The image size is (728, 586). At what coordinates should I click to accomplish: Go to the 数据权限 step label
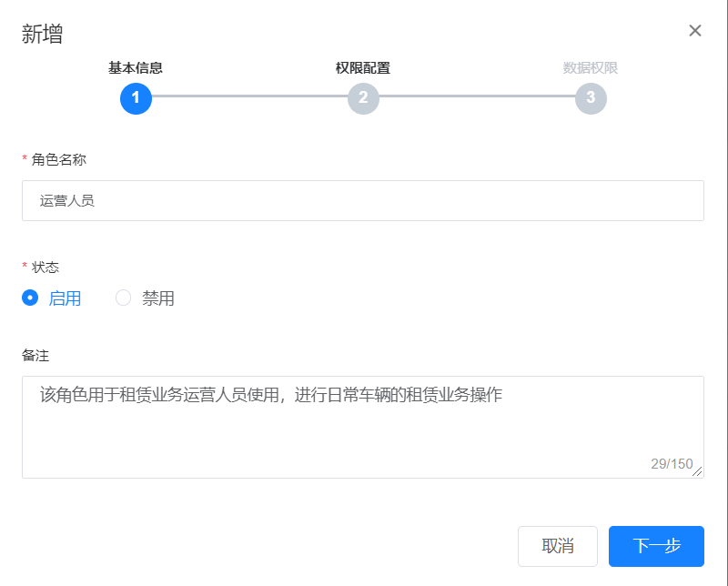pyautogui.click(x=591, y=68)
